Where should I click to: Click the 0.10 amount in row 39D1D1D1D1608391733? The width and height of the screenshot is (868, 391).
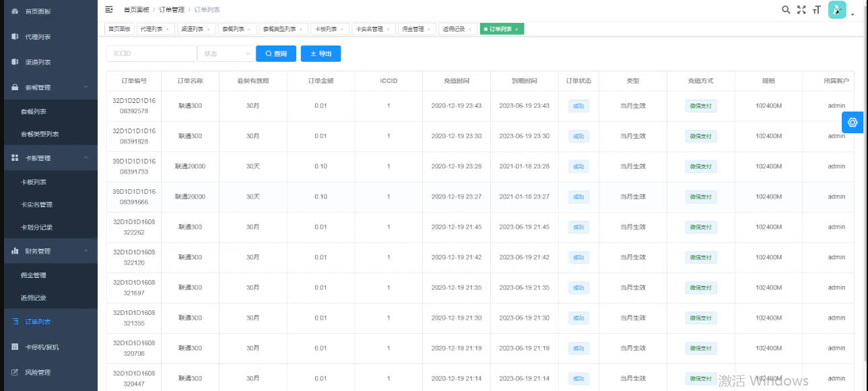pos(321,166)
